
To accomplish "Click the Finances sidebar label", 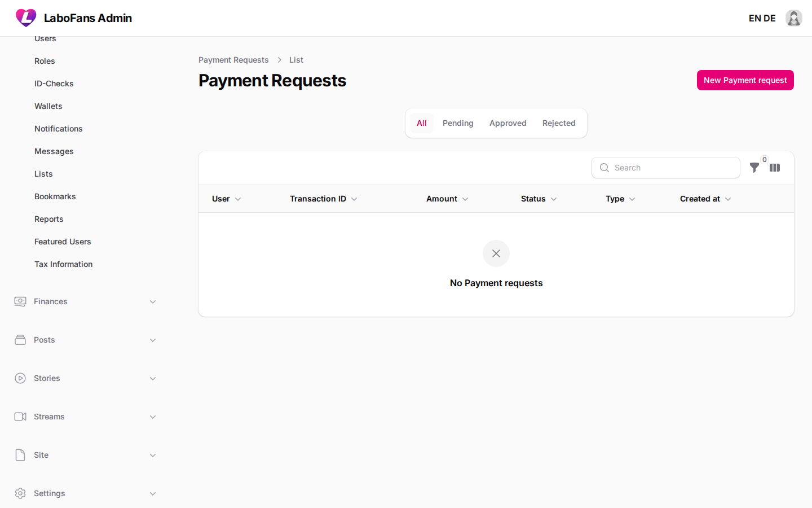I will click(51, 301).
